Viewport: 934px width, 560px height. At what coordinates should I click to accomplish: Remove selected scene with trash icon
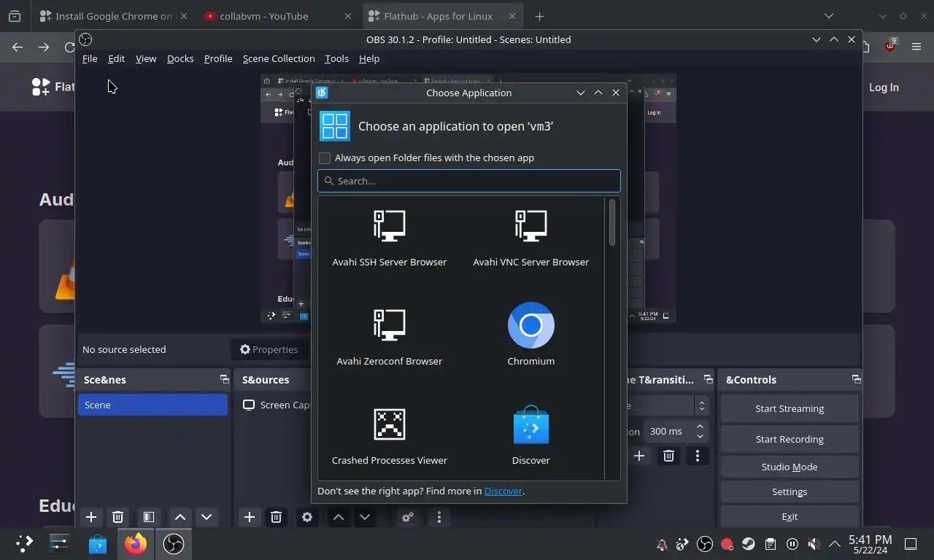pyautogui.click(x=117, y=517)
